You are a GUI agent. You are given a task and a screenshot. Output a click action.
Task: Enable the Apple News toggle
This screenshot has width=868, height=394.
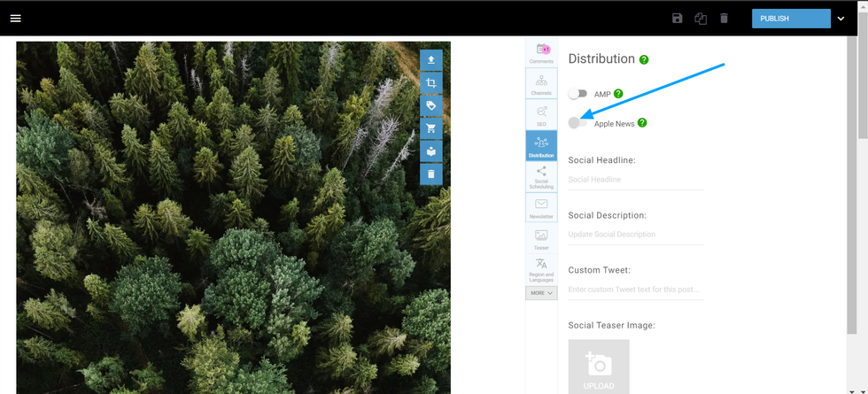coord(577,123)
